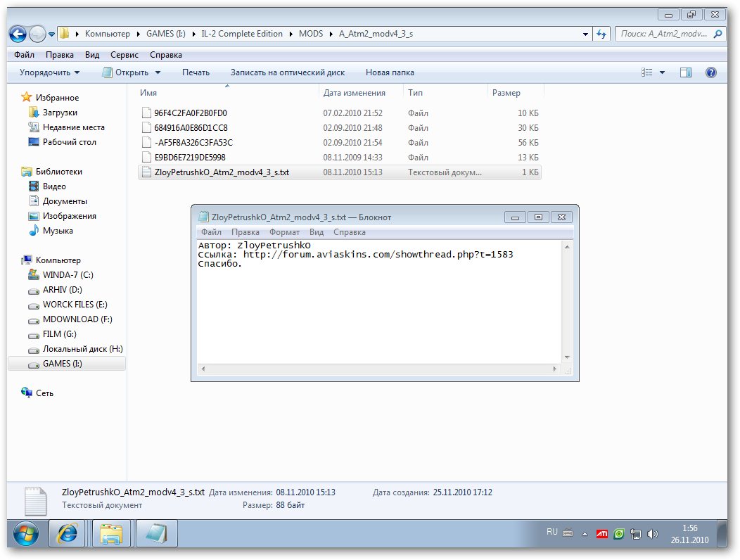Open 'Упорядочить' toolbar dropdown

[49, 72]
